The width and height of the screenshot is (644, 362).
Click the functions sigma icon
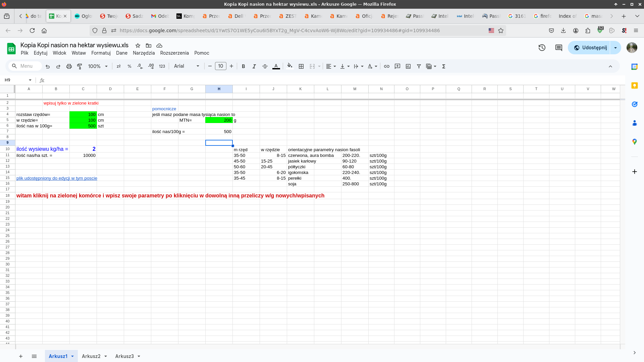click(443, 66)
